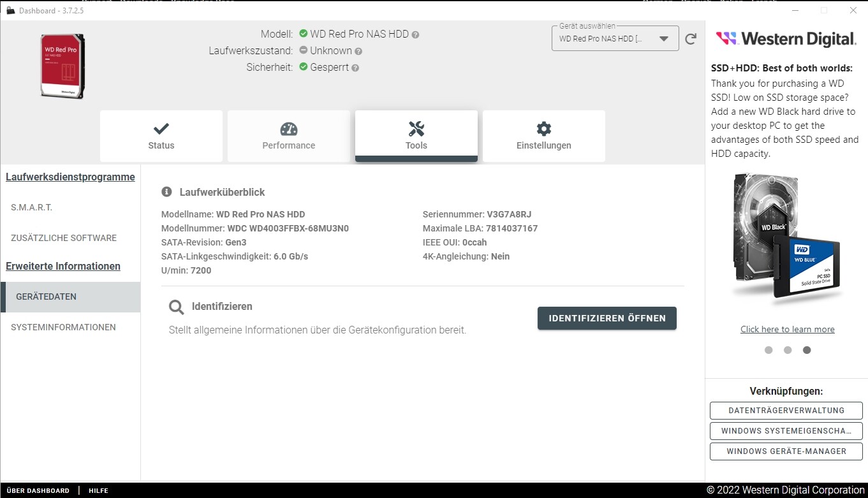Maximize the Dashboard window

[x=824, y=10]
